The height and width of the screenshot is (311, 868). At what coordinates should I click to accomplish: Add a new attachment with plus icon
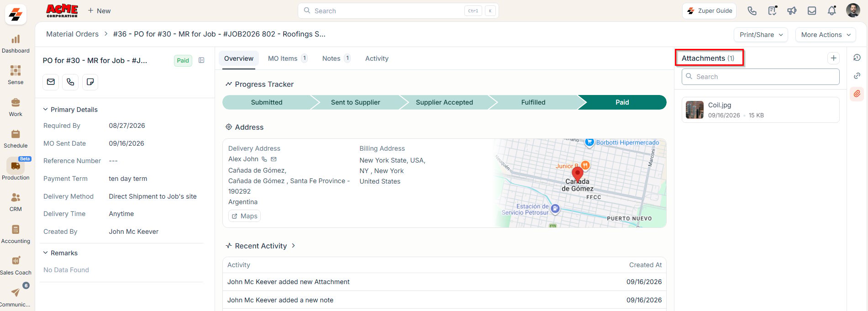833,58
